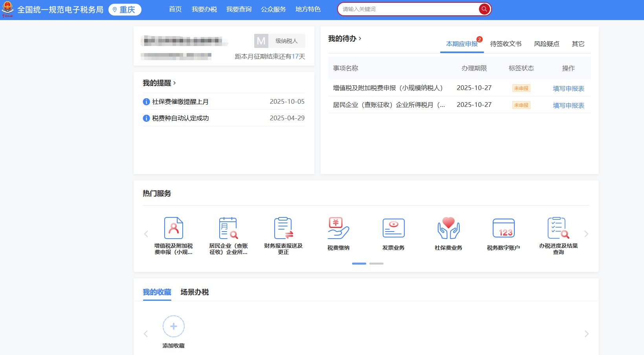Select 增值税及附加税费申报(小规模纳税人) item
The width and height of the screenshot is (644, 355).
click(387, 88)
